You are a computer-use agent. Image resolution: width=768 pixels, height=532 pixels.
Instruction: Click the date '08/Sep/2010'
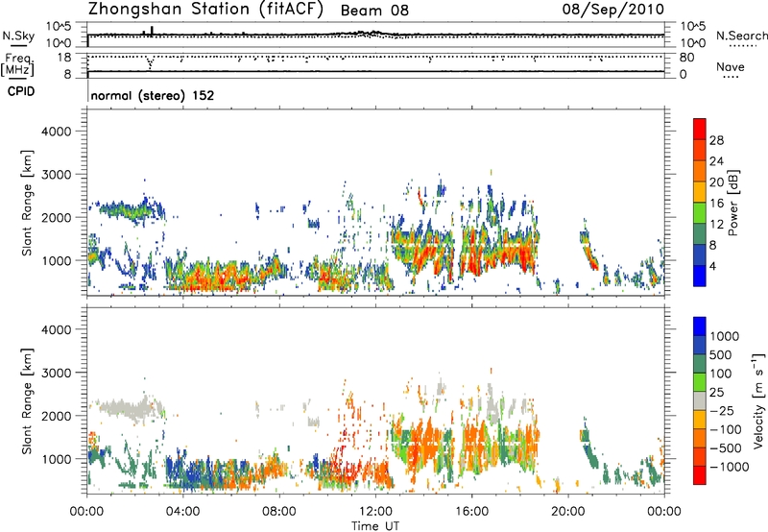tap(612, 10)
